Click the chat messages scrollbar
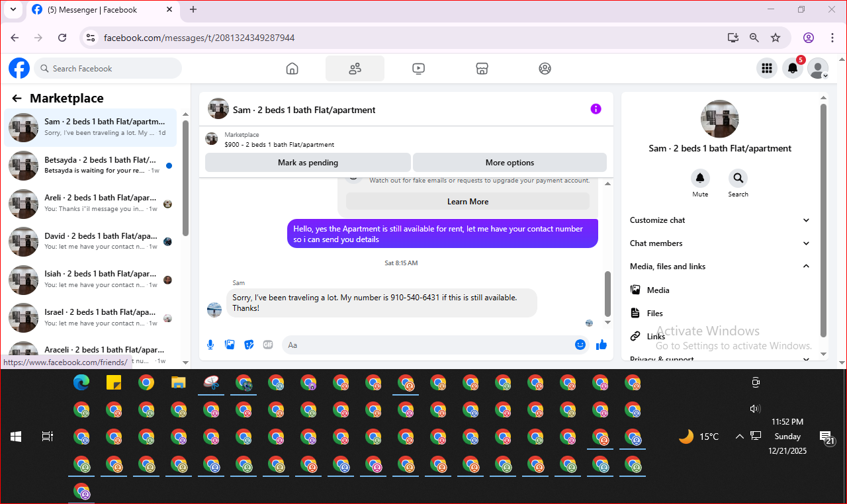Viewport: 847px width, 504px height. (608, 294)
